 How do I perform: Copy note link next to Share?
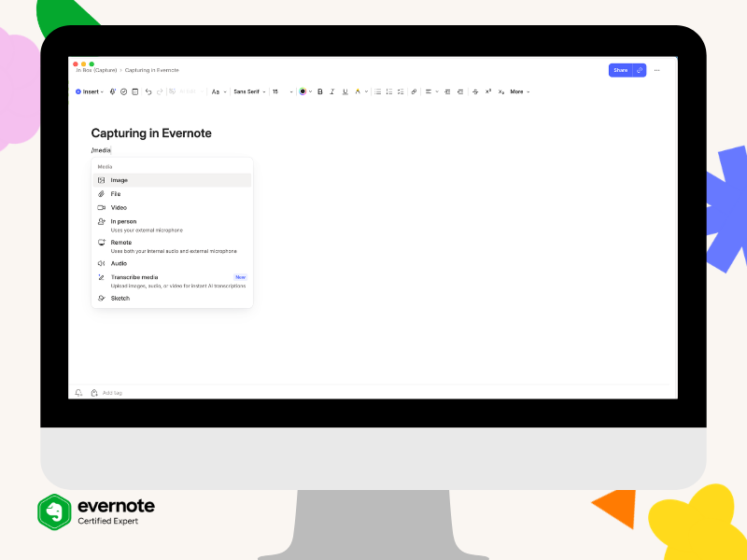640,70
